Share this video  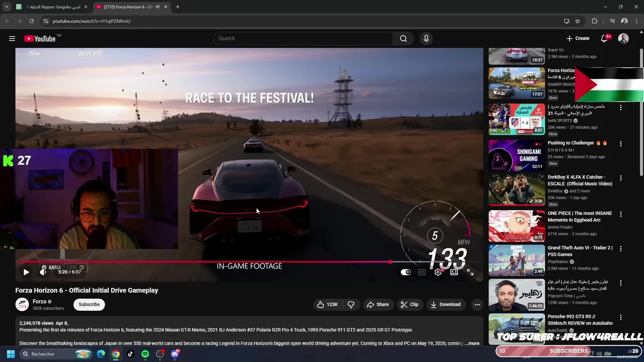(377, 304)
